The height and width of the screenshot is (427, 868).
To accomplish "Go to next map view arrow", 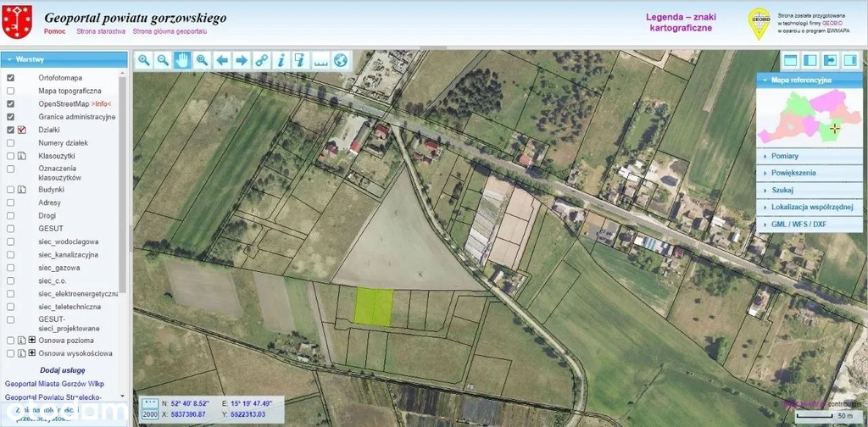I will pyautogui.click(x=242, y=60).
